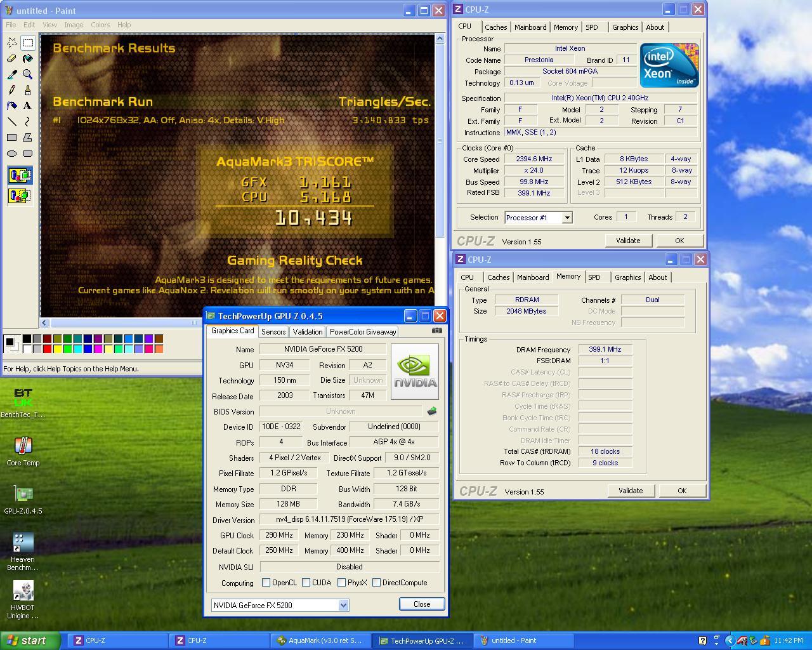The image size is (812, 650).
Task: Select the Rectangle shape tool in Paint
Action: point(12,137)
